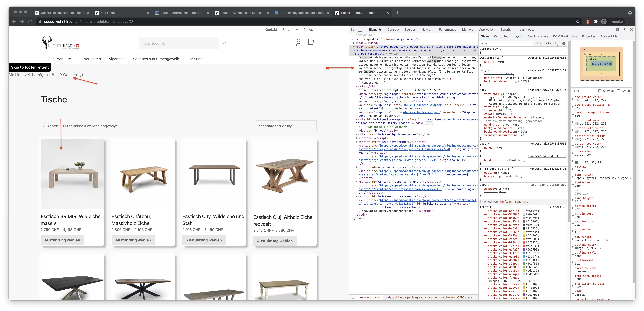Click 'Ausführung wählen' for Esstisch Cluj

[274, 241]
